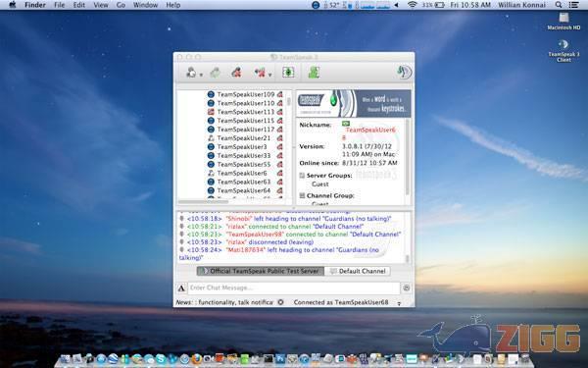Click the green user figure toolbar icon
This screenshot has width=588, height=368.
click(x=314, y=72)
